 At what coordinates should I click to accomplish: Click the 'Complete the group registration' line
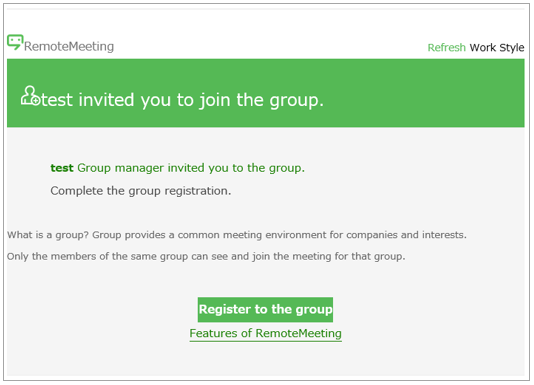coord(141,191)
